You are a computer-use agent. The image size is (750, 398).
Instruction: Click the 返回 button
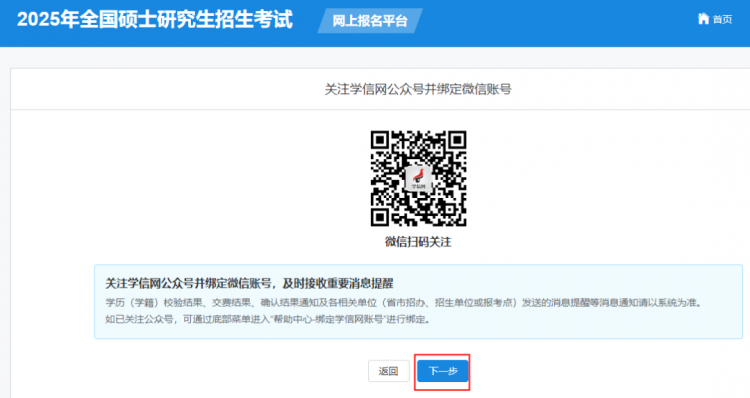click(x=388, y=371)
